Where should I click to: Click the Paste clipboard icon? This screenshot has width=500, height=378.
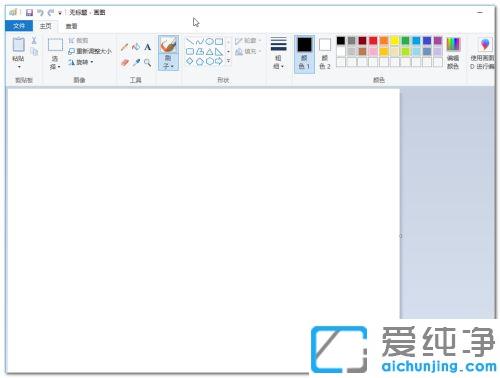click(x=19, y=44)
